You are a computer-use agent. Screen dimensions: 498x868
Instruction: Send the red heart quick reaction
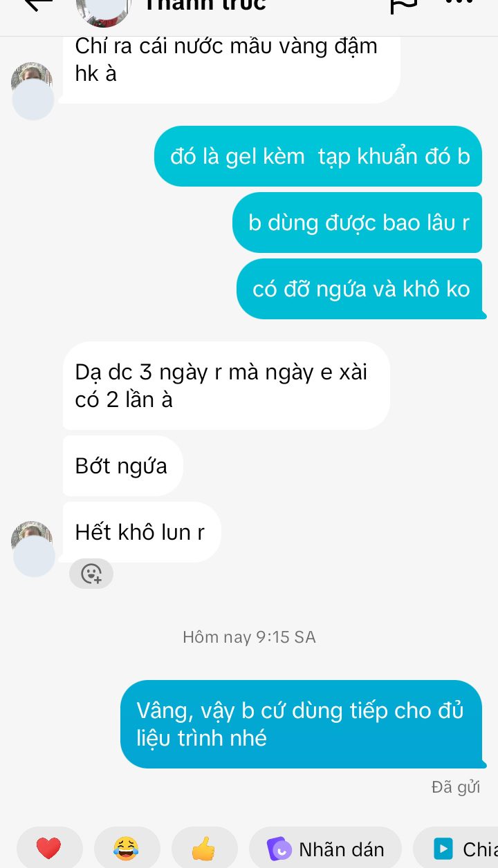(48, 848)
